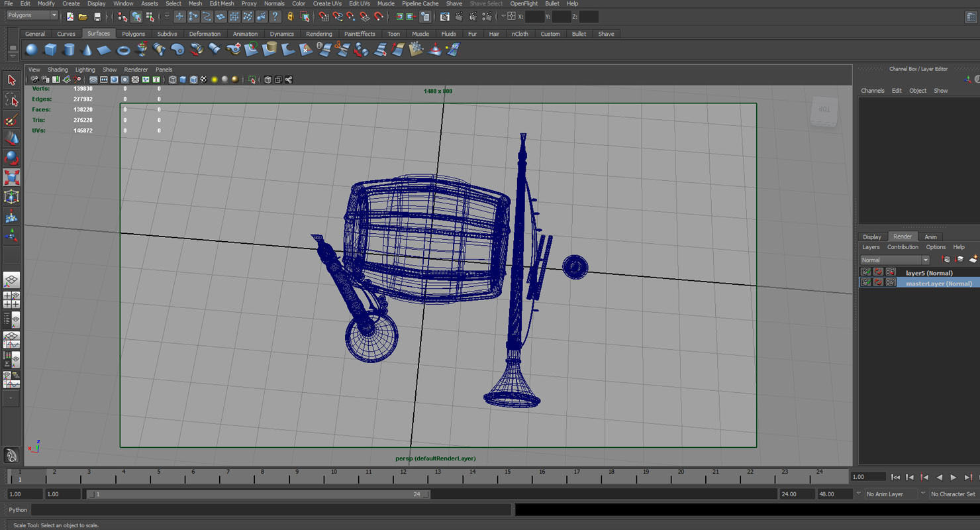Toggle renderable flag for layer5
This screenshot has width=980, height=530.
865,272
